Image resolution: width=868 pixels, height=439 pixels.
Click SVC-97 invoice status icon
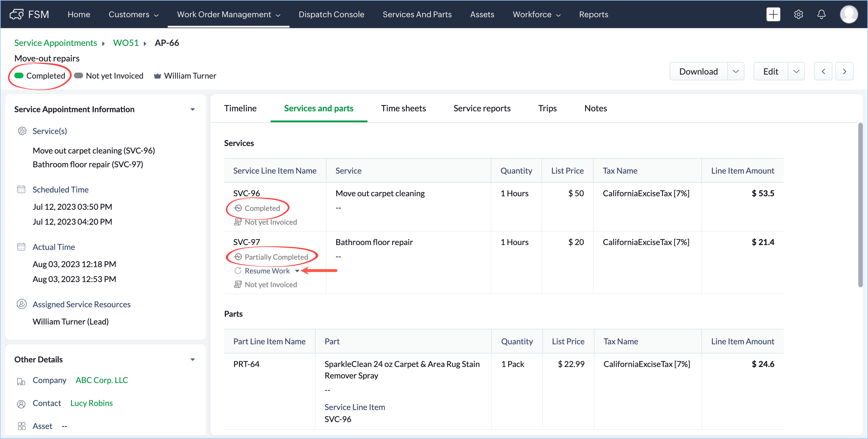tap(238, 285)
